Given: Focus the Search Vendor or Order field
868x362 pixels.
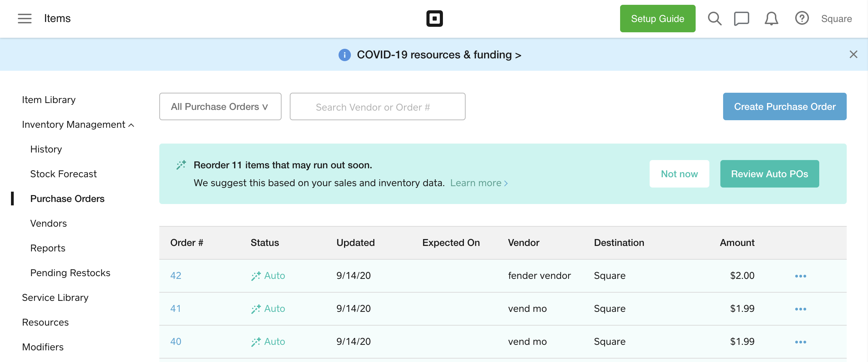Looking at the screenshot, I should click(377, 107).
